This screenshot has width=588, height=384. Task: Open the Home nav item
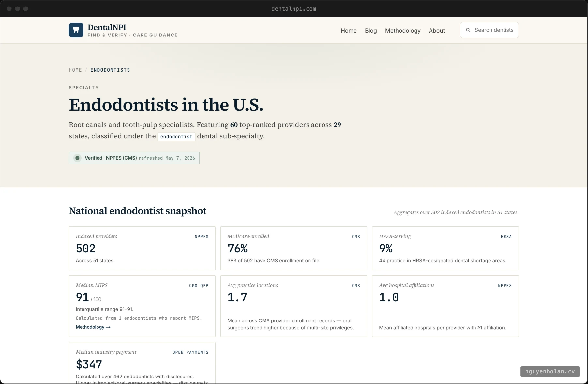pyautogui.click(x=349, y=31)
